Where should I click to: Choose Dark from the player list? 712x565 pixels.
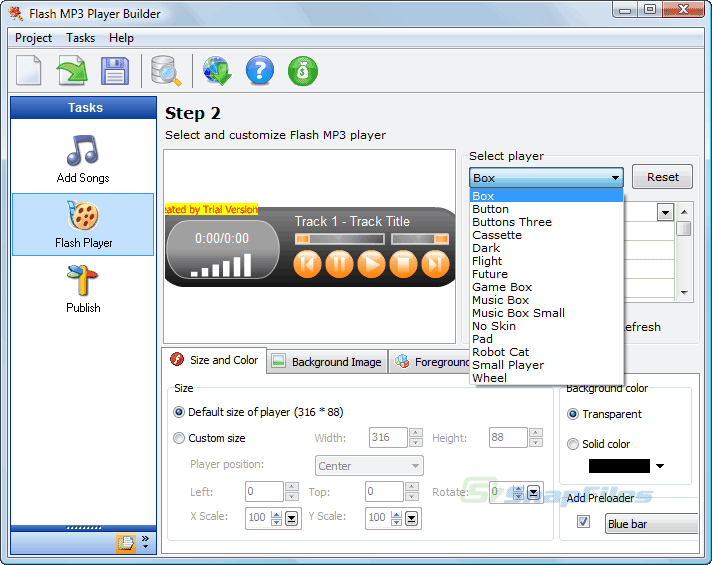pyautogui.click(x=546, y=248)
